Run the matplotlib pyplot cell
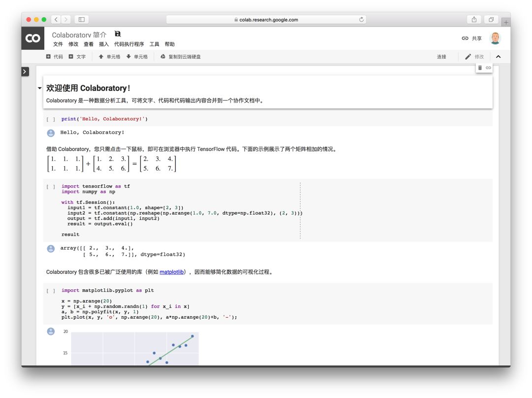The height and width of the screenshot is (398, 532). pyautogui.click(x=51, y=290)
